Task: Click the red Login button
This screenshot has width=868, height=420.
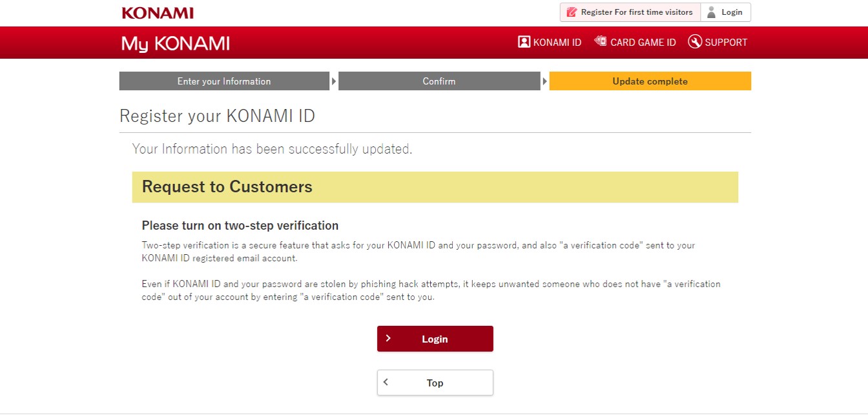Action: [x=435, y=339]
